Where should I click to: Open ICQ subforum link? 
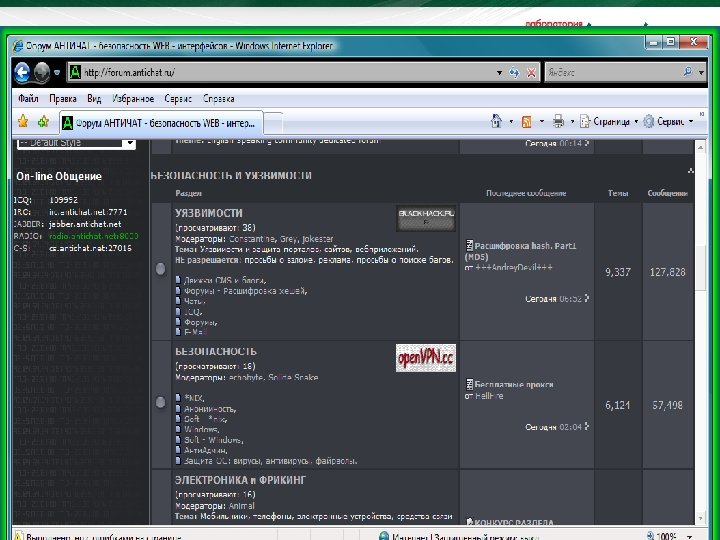tap(193, 312)
